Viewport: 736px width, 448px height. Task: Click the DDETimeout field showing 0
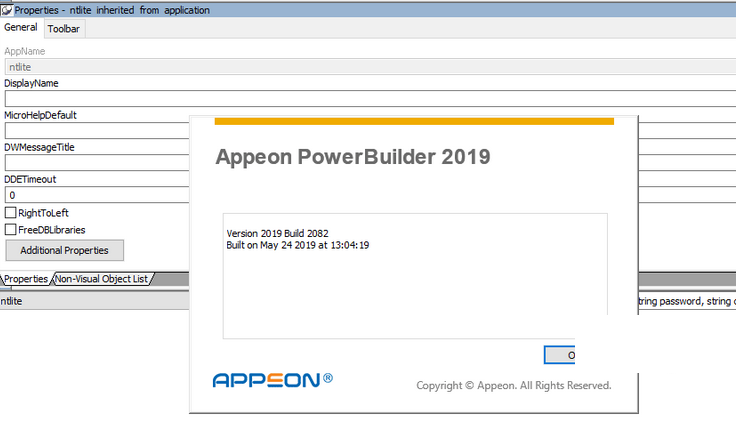pyautogui.click(x=97, y=195)
